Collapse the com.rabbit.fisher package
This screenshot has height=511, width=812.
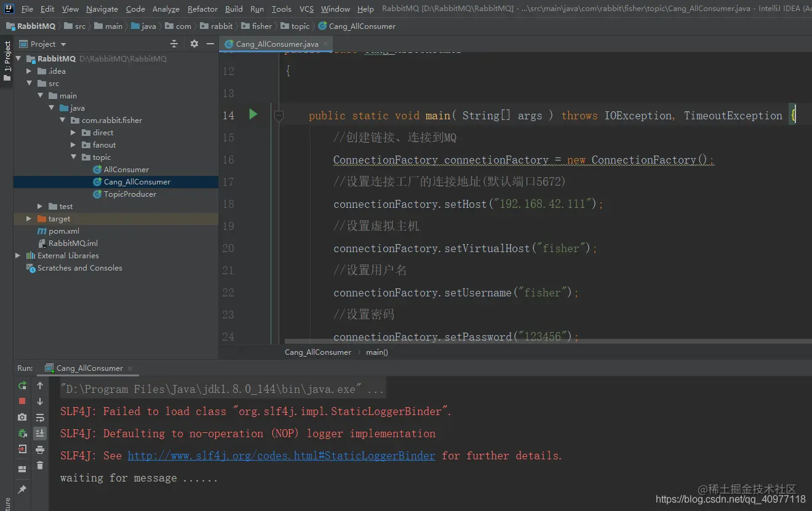(x=62, y=120)
